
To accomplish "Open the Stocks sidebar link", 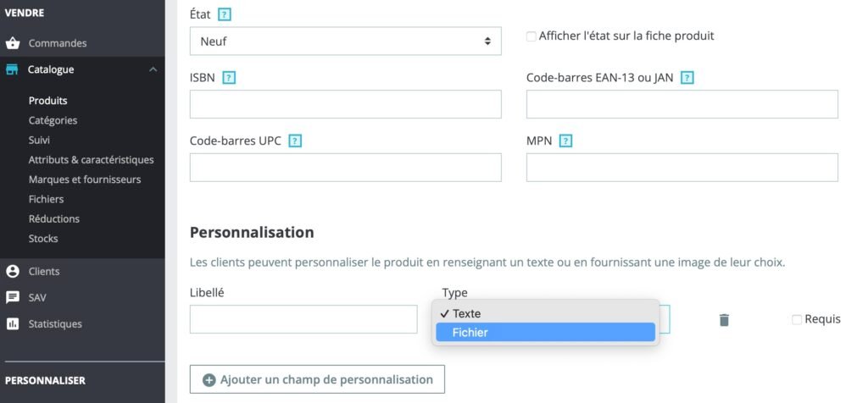I will pyautogui.click(x=43, y=239).
